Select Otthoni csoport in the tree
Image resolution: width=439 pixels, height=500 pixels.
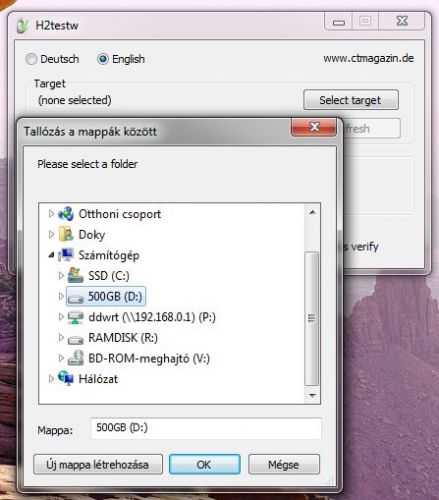click(120, 214)
